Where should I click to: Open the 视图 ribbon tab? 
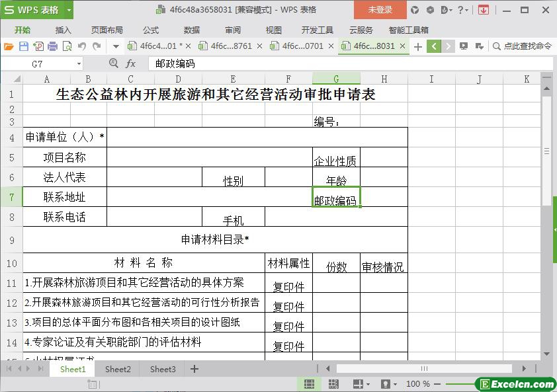(x=273, y=30)
